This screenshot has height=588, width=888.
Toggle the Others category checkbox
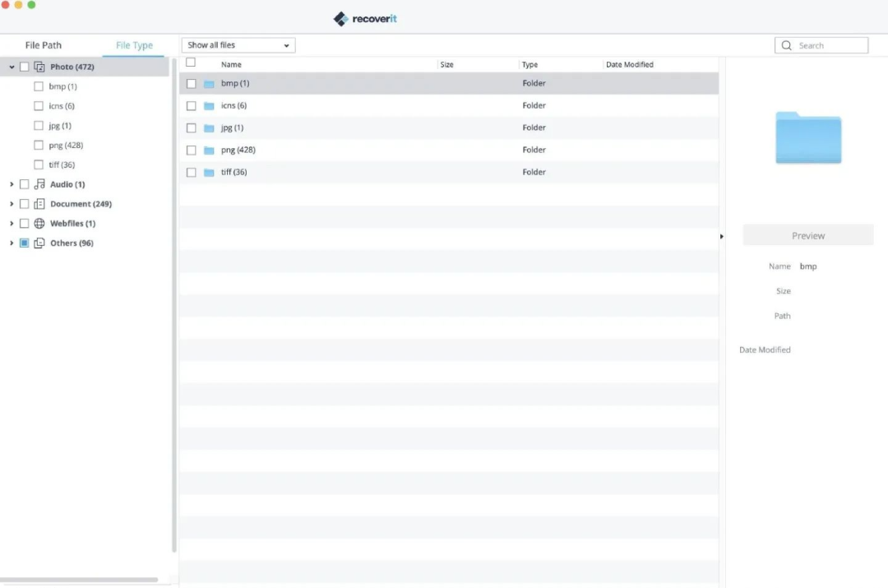(x=25, y=243)
